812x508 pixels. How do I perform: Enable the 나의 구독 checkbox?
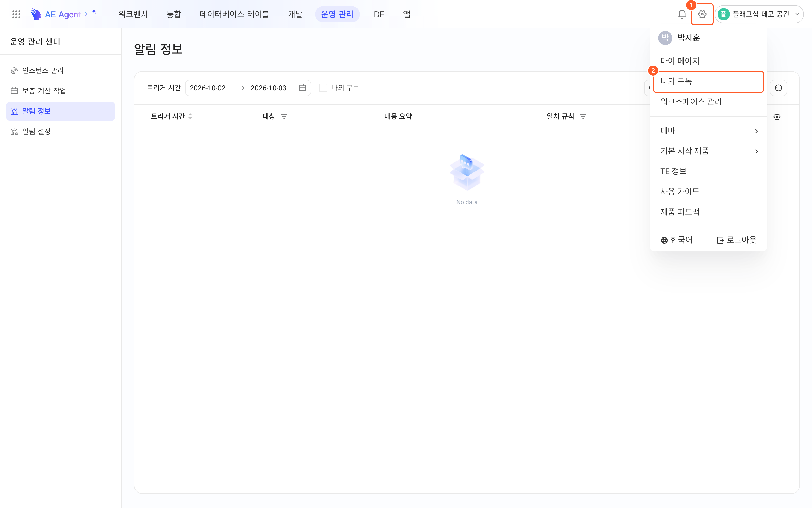pos(323,88)
